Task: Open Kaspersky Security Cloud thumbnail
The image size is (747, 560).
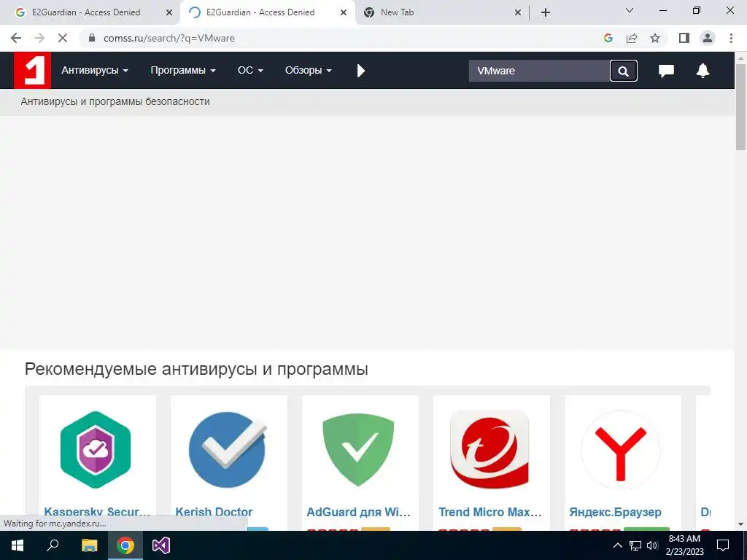Action: 96,449
